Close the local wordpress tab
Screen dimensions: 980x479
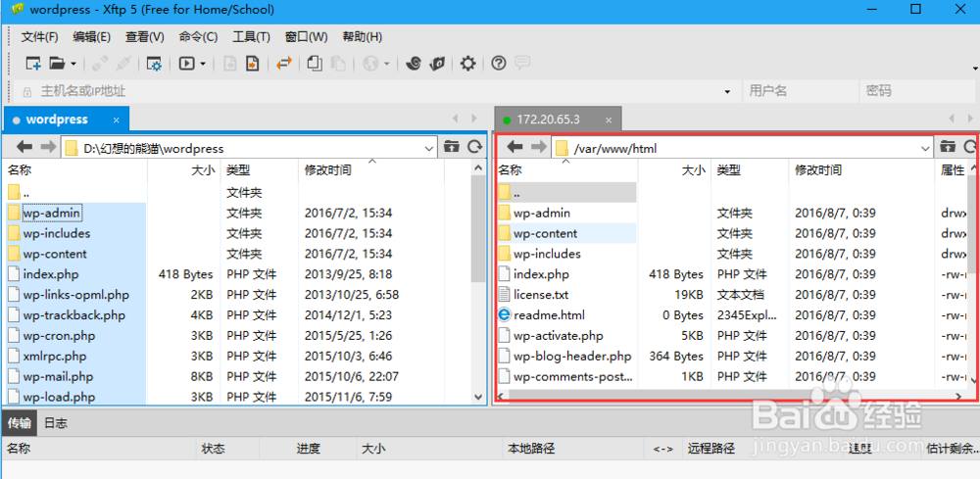117,120
